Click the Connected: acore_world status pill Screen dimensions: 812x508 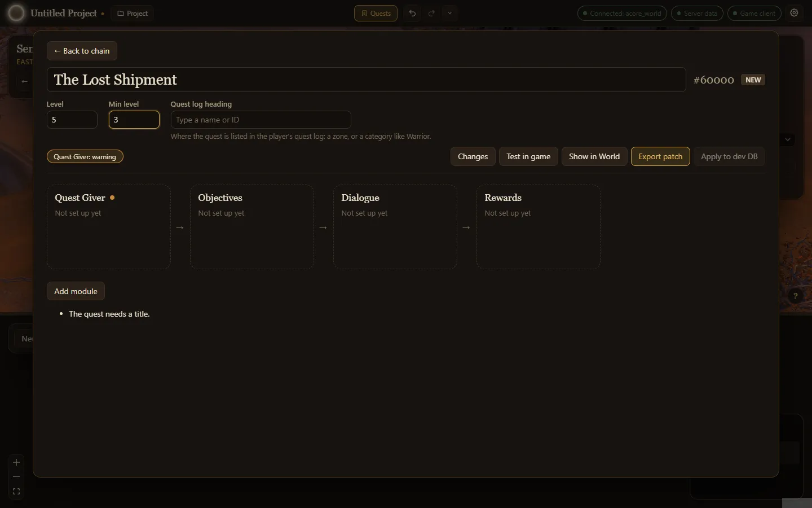pos(622,13)
